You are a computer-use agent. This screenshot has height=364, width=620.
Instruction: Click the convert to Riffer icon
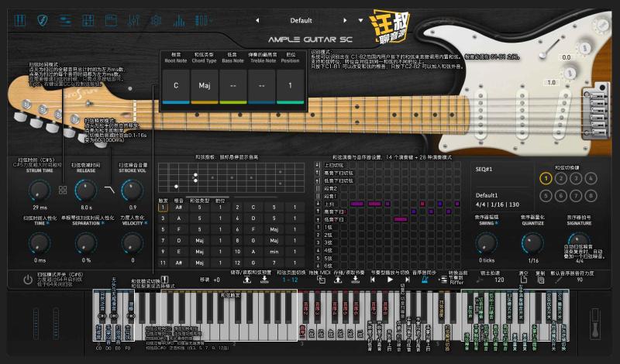[x=443, y=280]
